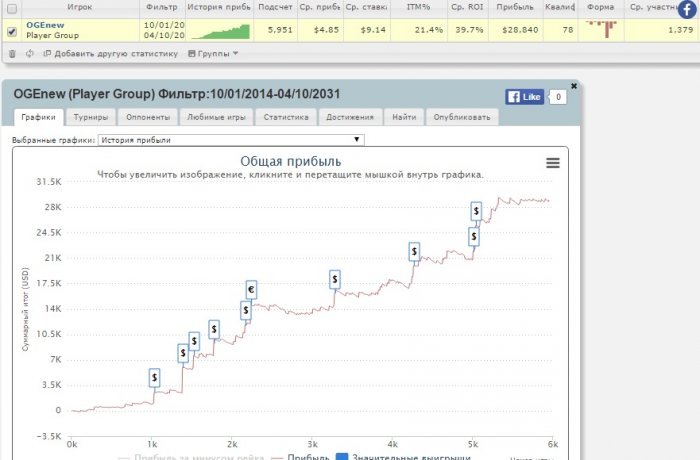Click the trash icon below player row
The height and width of the screenshot is (460, 700).
pyautogui.click(x=12, y=53)
